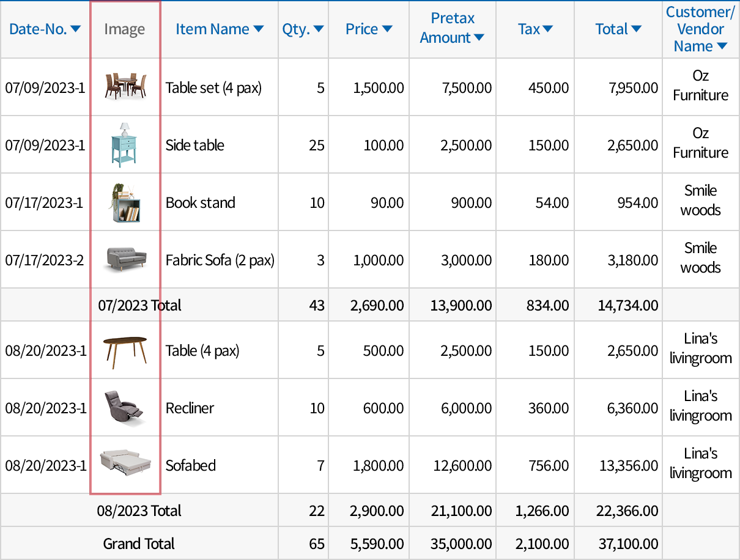
Task: Click the Table (4 pax) product image
Action: [x=125, y=350]
